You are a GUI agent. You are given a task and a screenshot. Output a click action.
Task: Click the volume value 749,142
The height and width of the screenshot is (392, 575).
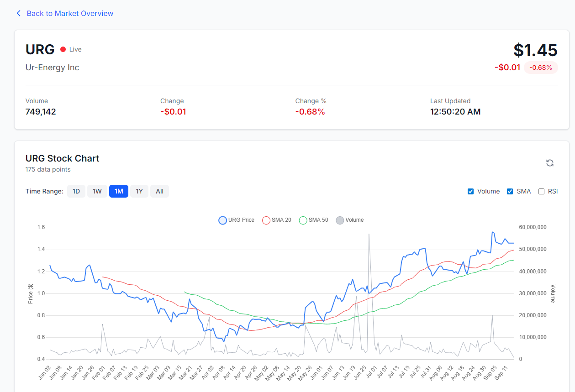click(41, 112)
